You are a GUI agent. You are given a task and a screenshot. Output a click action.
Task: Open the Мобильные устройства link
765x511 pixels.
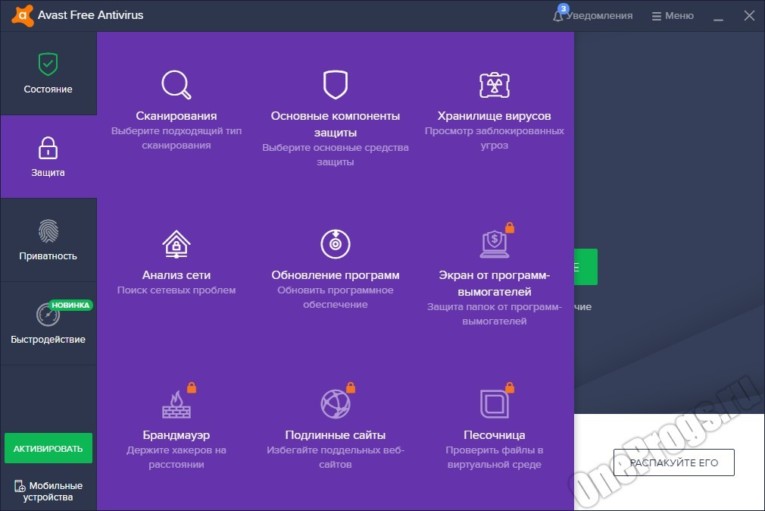tap(48, 491)
